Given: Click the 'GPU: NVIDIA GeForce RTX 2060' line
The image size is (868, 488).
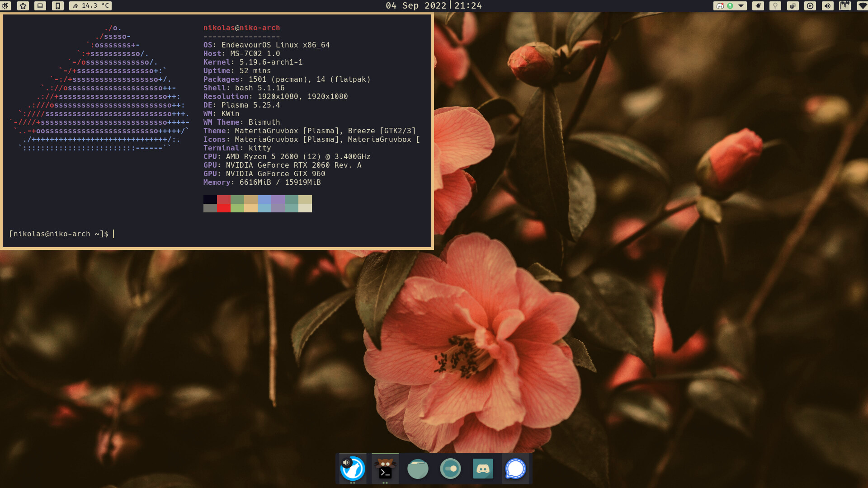Looking at the screenshot, I should pyautogui.click(x=282, y=165).
